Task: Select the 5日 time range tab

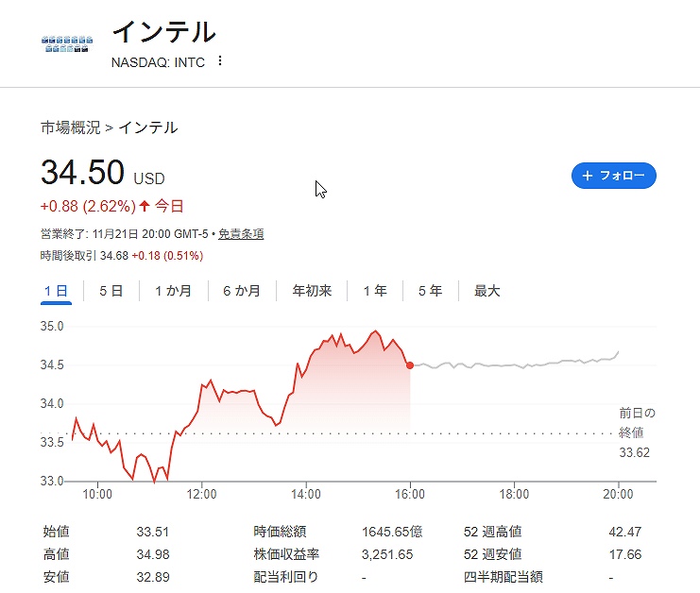Action: tap(111, 291)
